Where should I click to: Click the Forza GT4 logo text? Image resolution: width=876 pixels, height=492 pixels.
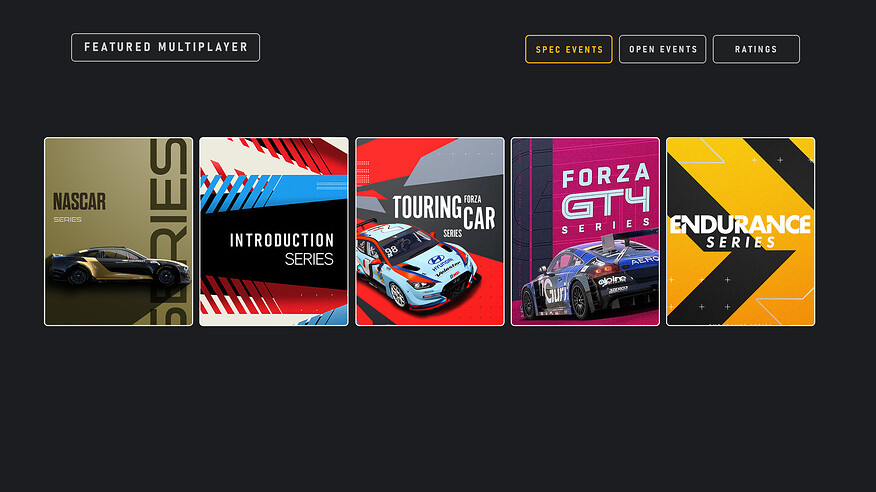(606, 199)
